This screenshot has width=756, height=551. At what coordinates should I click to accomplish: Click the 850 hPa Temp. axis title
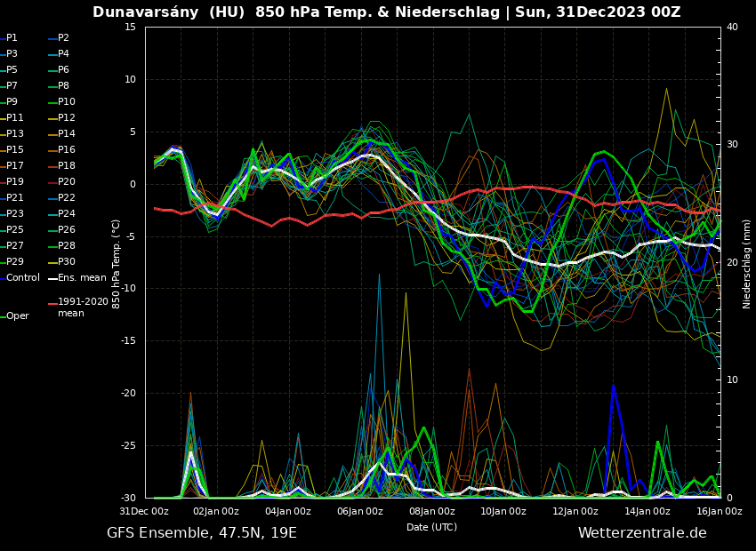[x=117, y=264]
